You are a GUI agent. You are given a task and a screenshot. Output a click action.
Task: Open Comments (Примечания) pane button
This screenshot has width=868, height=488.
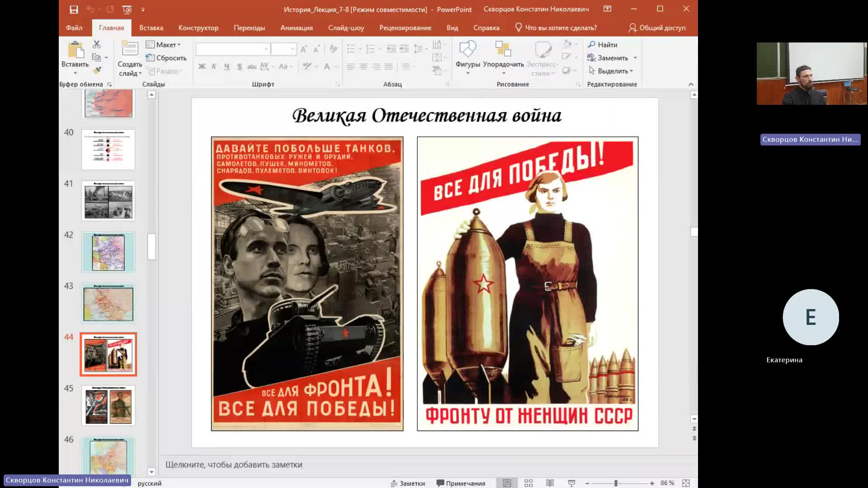[461, 483]
